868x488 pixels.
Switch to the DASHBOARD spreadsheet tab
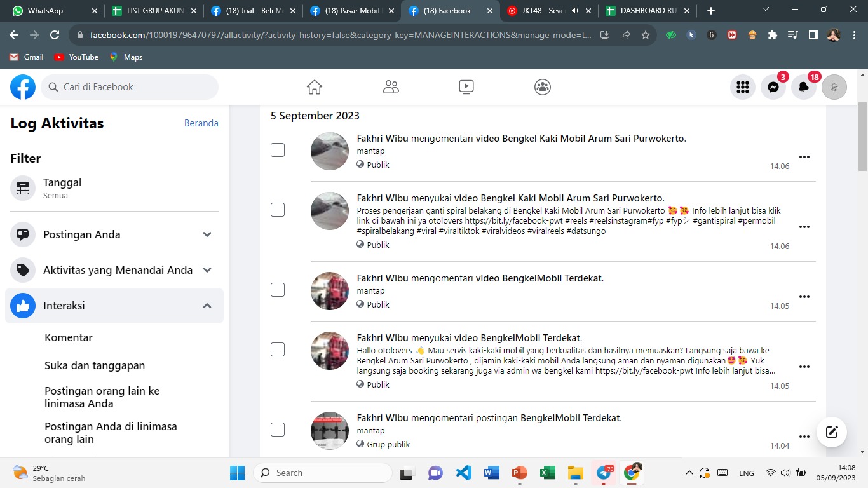point(649,11)
